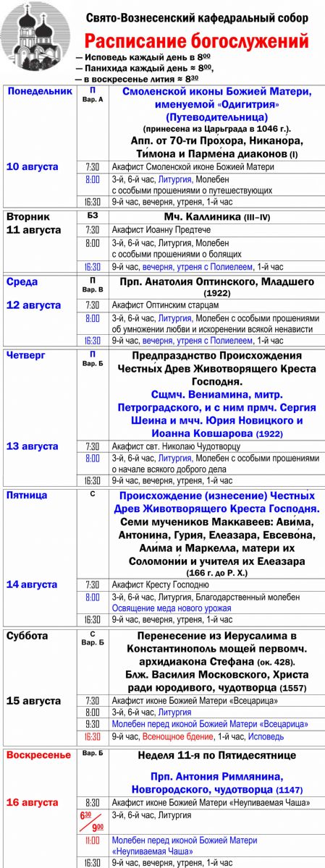Click the cathedral logo image

tap(37, 43)
